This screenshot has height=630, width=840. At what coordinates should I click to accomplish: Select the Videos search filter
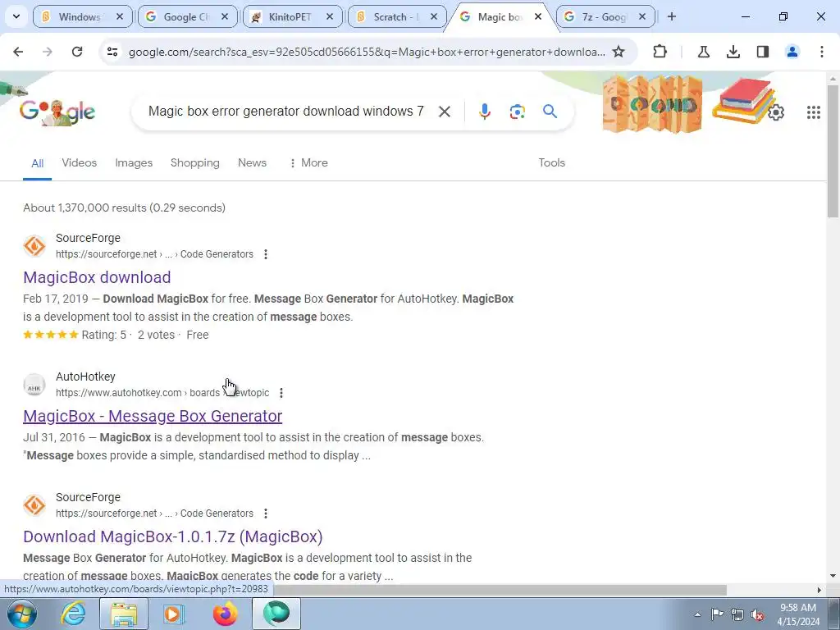[x=80, y=163]
